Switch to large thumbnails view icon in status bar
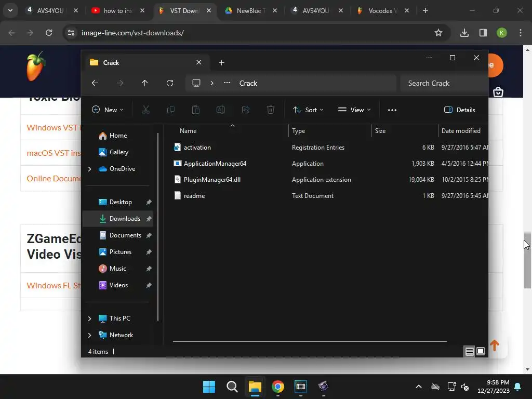Screen dimensions: 532x399 (481, 351)
